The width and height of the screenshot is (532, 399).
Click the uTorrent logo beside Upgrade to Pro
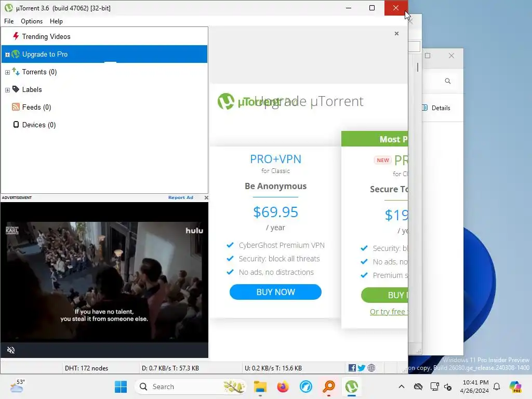pos(16,54)
